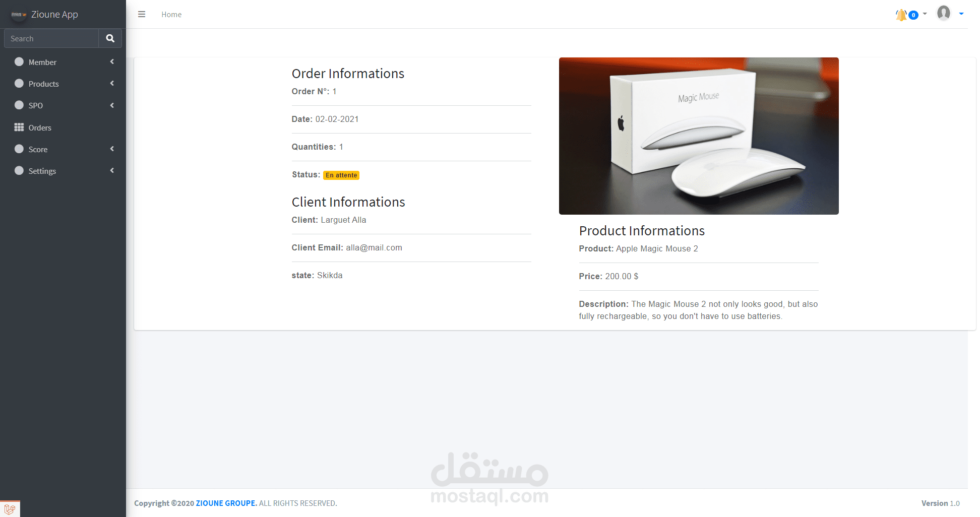Expand the Score submenu arrow
Image resolution: width=980 pixels, height=517 pixels.
tap(112, 149)
